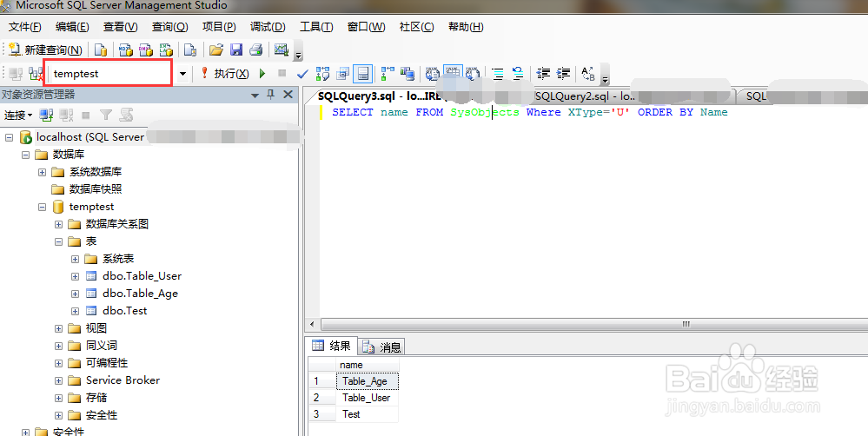Collapse the 数据库 folder node
The image size is (868, 436).
pos(25,155)
